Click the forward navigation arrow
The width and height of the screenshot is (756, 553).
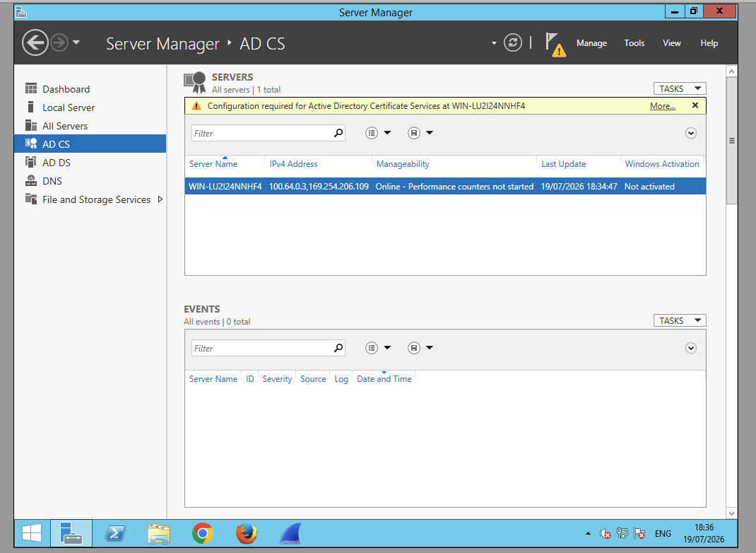(60, 43)
